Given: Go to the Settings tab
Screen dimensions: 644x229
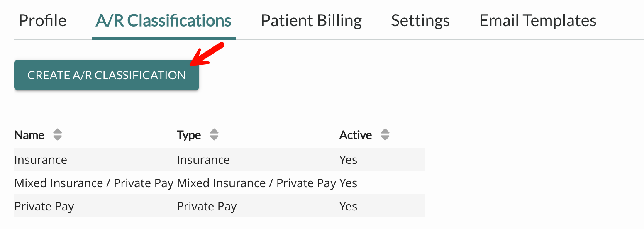Looking at the screenshot, I should pyautogui.click(x=420, y=21).
